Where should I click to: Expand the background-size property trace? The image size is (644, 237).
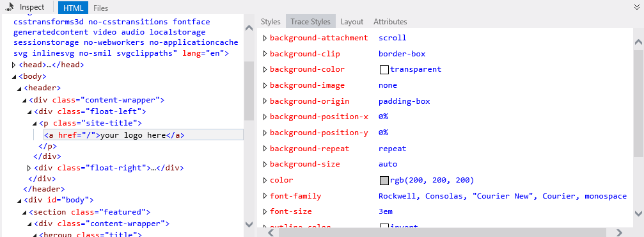click(265, 164)
